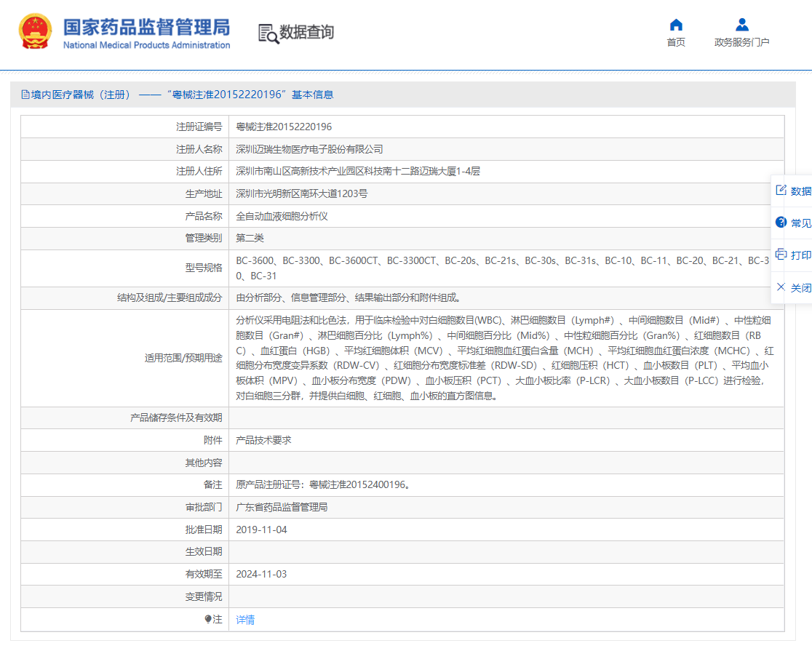The height and width of the screenshot is (651, 812).
Task: Click the 注册人住所 row label
Action: [x=199, y=172]
